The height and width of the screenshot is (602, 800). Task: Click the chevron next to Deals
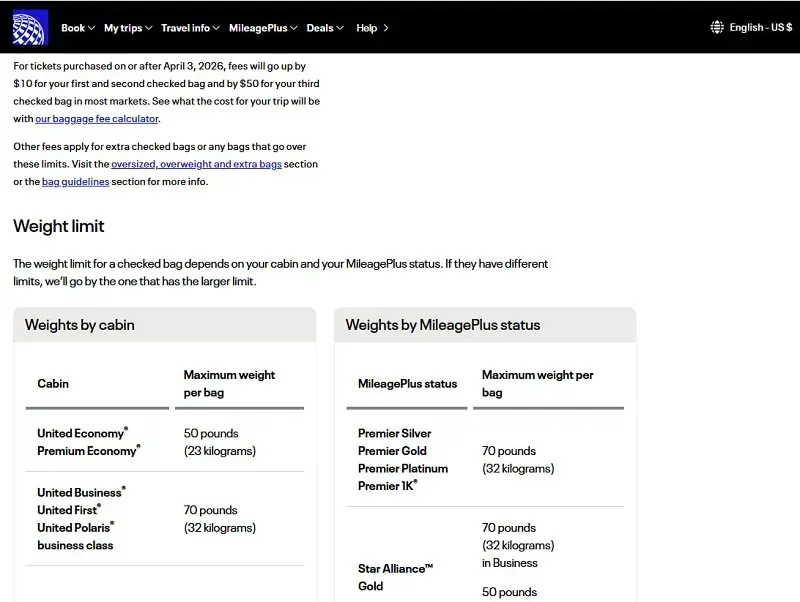341,28
